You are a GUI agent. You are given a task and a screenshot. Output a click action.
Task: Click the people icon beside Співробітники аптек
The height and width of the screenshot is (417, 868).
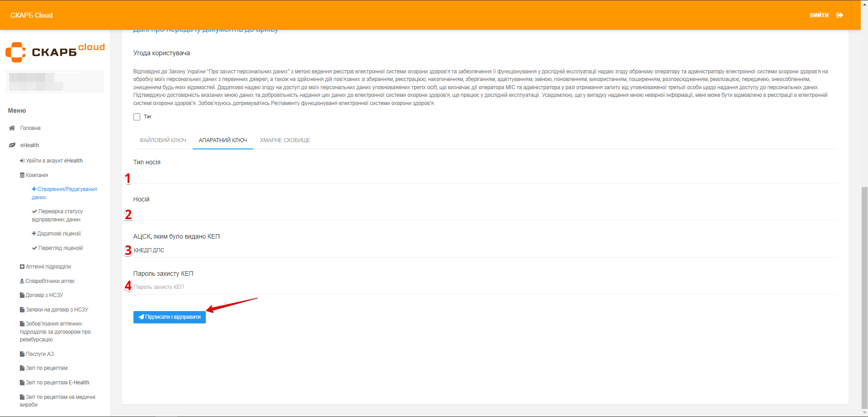pos(22,281)
